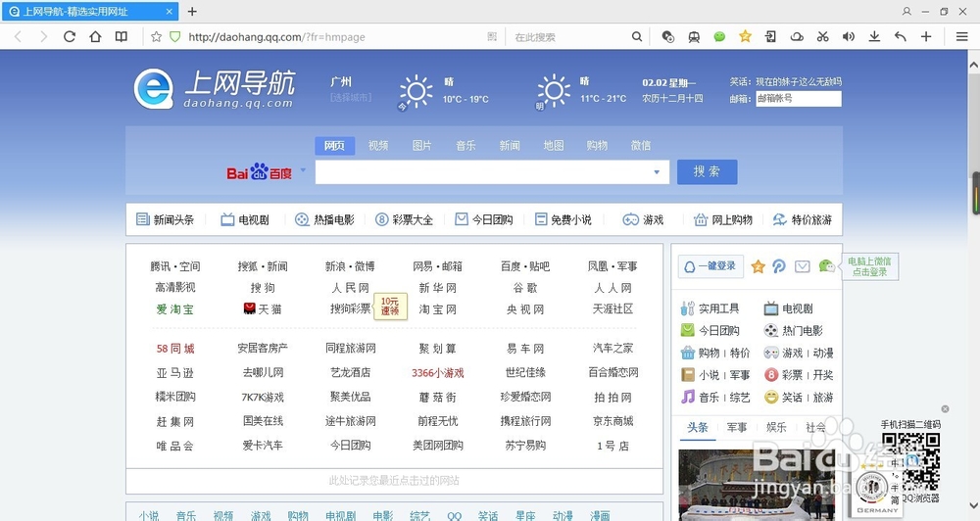Select the 音乐 search tab
The width and height of the screenshot is (980, 521).
pos(465,146)
